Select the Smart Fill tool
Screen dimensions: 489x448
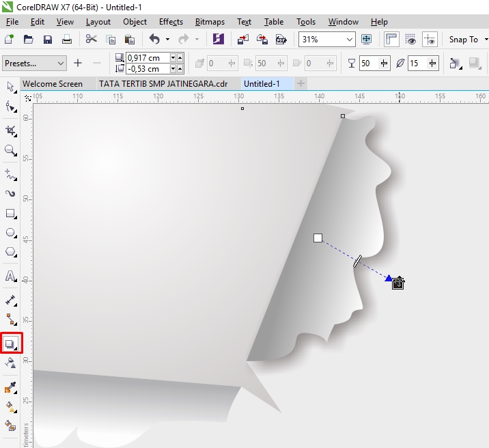coord(11,425)
